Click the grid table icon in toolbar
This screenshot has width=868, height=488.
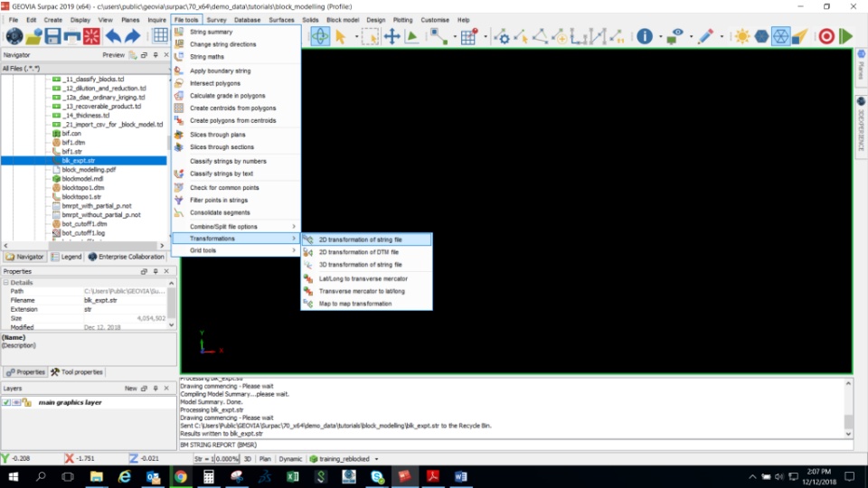160,36
